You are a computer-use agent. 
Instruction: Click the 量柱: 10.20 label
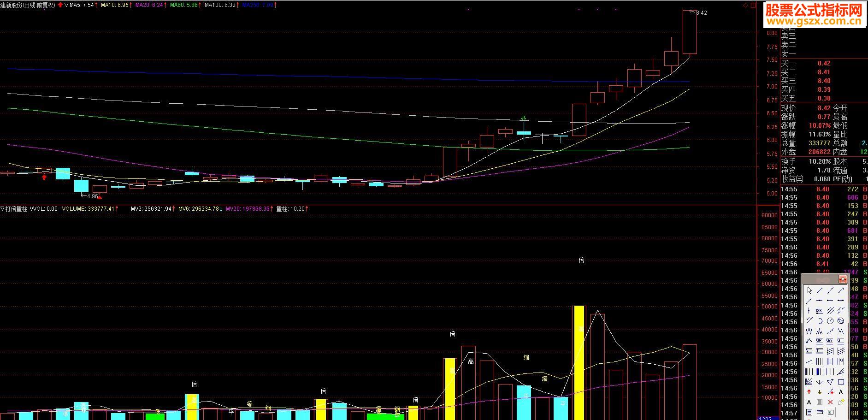pos(290,209)
